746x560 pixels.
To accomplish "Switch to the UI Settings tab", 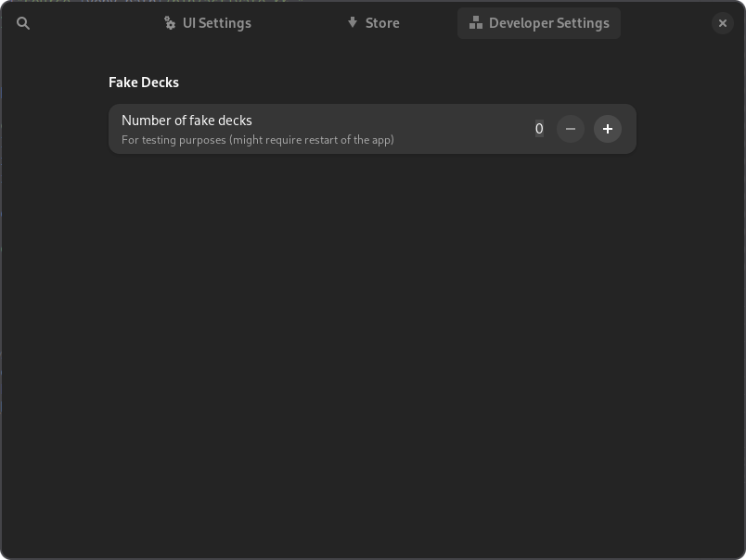I will coord(208,23).
